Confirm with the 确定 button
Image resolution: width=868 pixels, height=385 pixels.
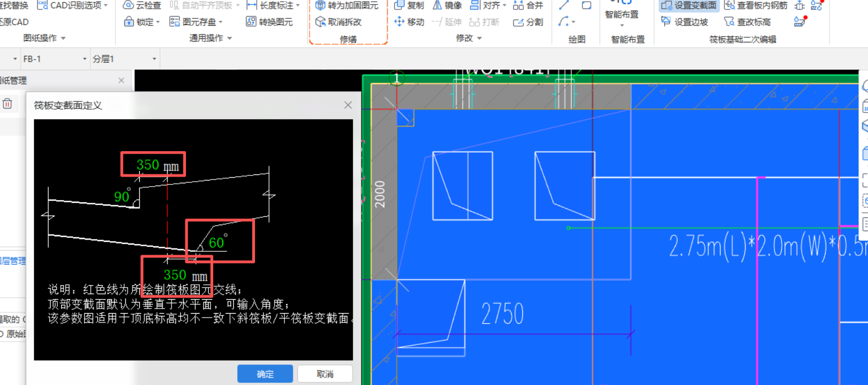point(264,373)
